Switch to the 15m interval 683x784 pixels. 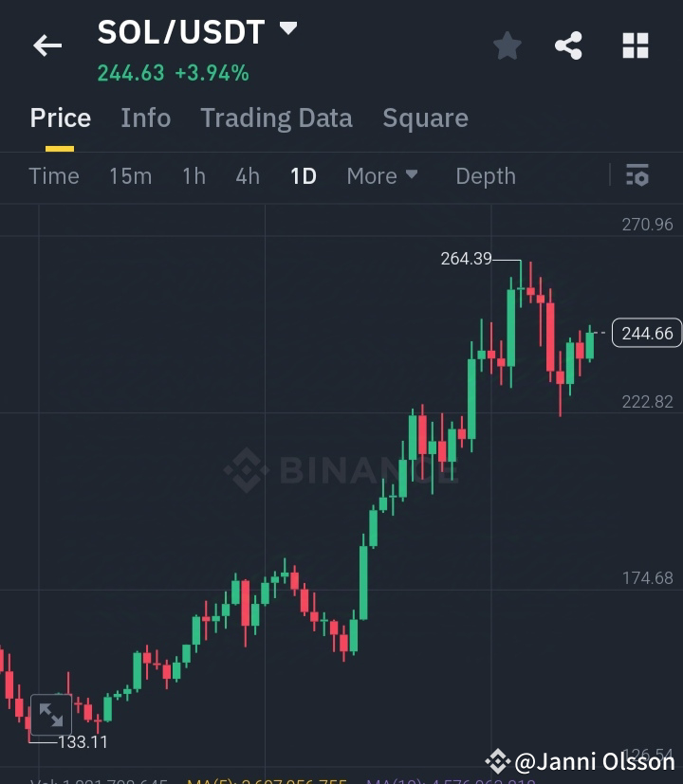(130, 176)
